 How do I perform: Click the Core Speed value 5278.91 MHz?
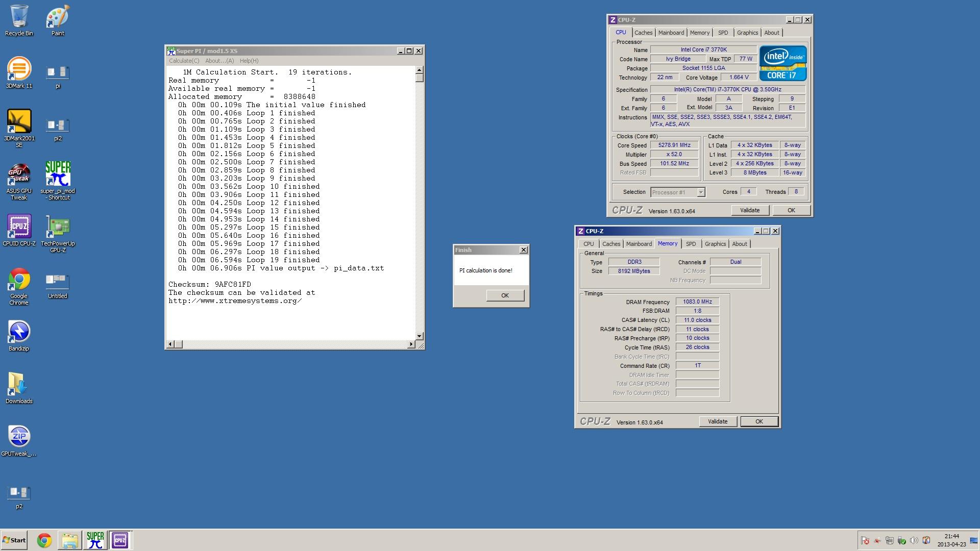coord(674,145)
